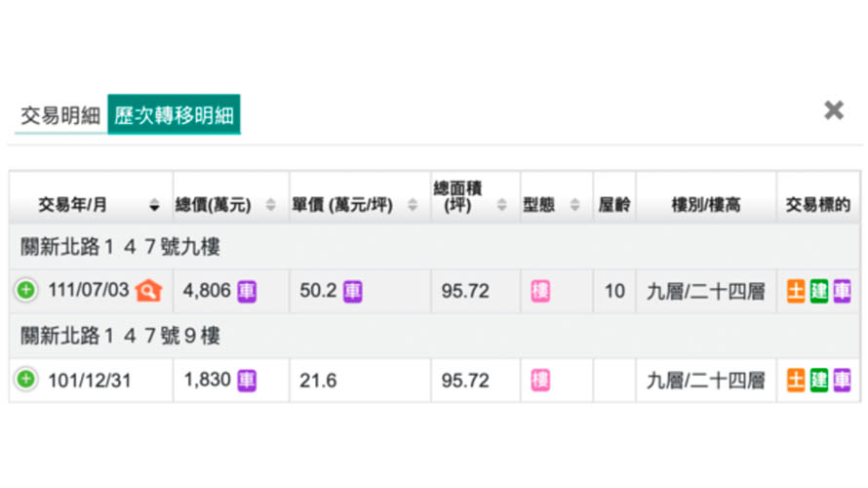Click purple 車 badge next to 4,806
This screenshot has width=868, height=488.
pyautogui.click(x=247, y=291)
